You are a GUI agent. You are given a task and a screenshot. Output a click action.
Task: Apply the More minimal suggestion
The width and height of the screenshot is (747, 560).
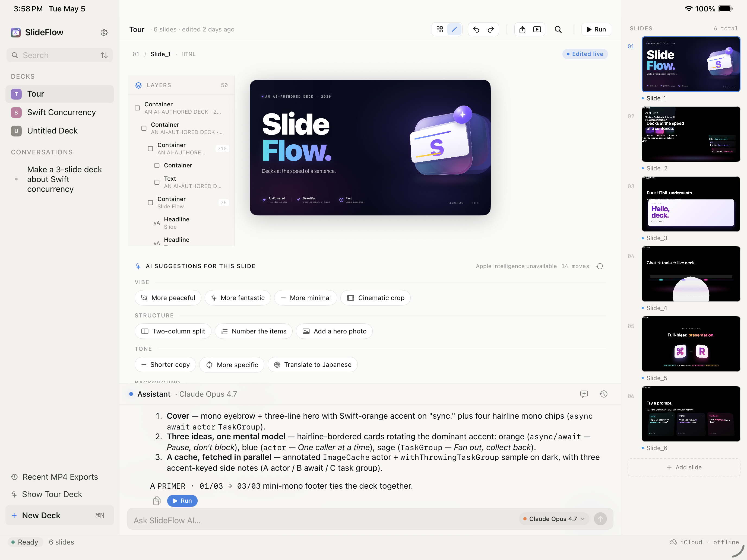[305, 298]
